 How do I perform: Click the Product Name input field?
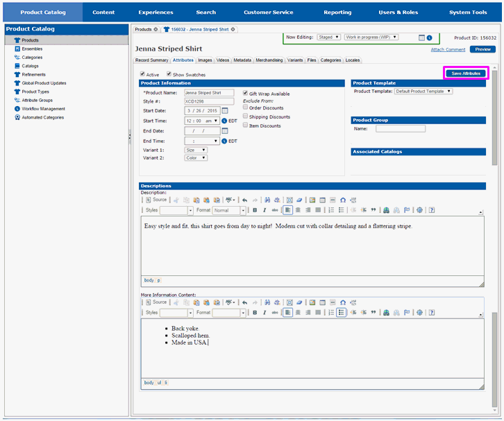209,93
